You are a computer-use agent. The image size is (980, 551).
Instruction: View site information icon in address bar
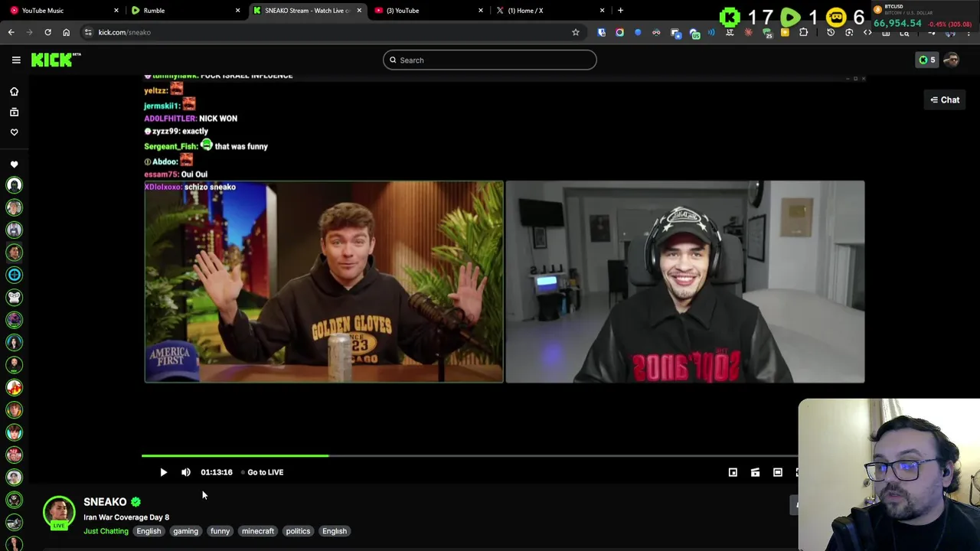pyautogui.click(x=88, y=32)
